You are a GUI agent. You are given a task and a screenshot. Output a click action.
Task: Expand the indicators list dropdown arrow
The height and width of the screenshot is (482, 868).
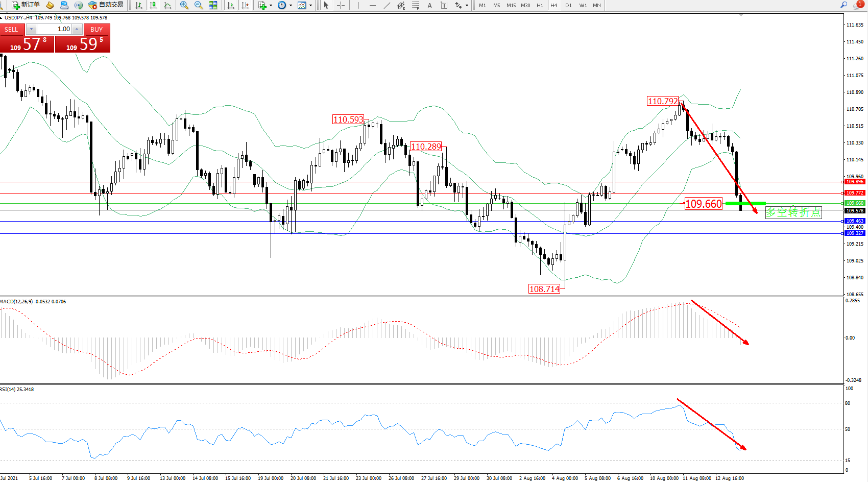(x=271, y=6)
